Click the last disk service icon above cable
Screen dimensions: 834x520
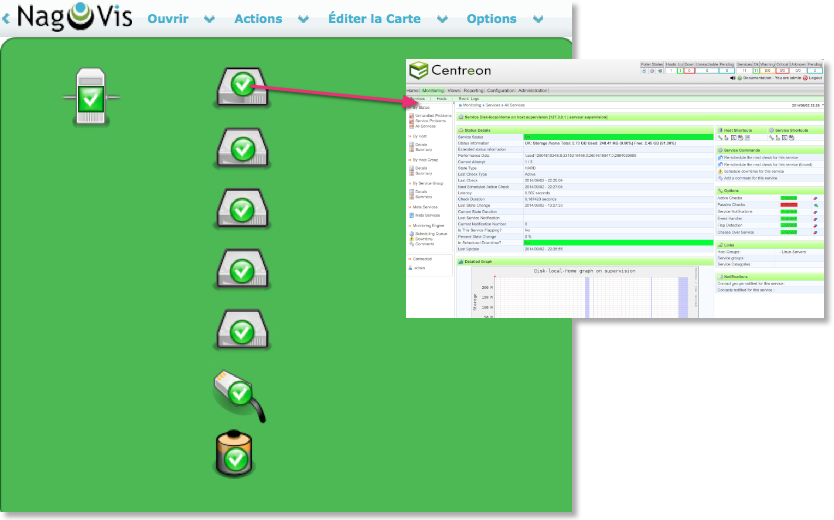point(240,330)
